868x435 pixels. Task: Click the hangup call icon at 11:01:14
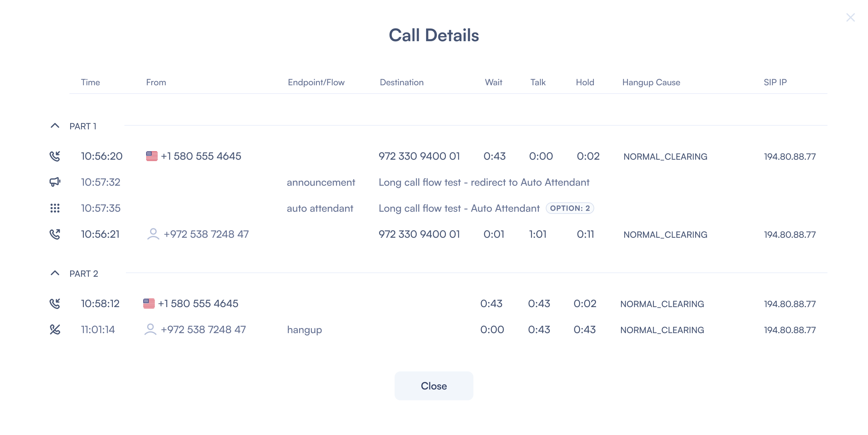pyautogui.click(x=55, y=330)
